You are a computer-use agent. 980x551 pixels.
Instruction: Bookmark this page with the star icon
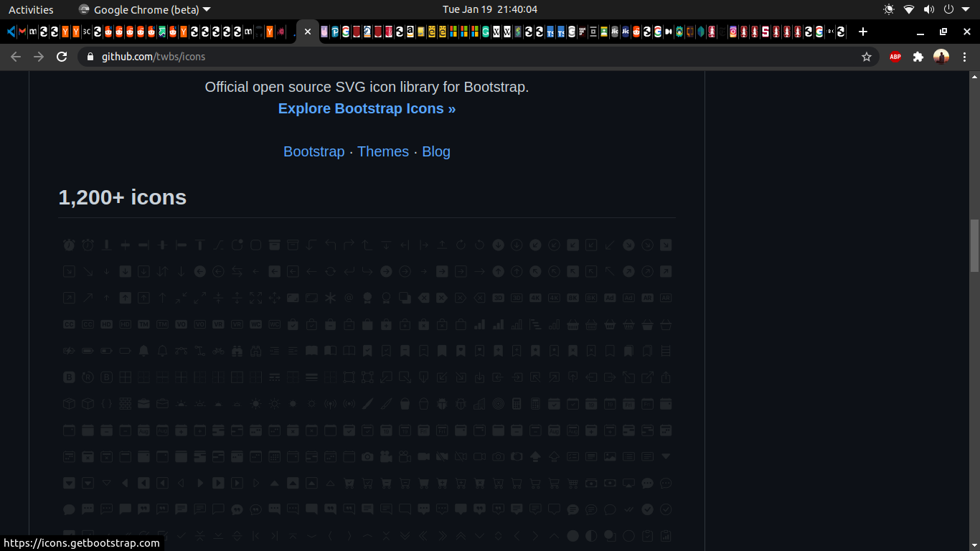pyautogui.click(x=867, y=57)
